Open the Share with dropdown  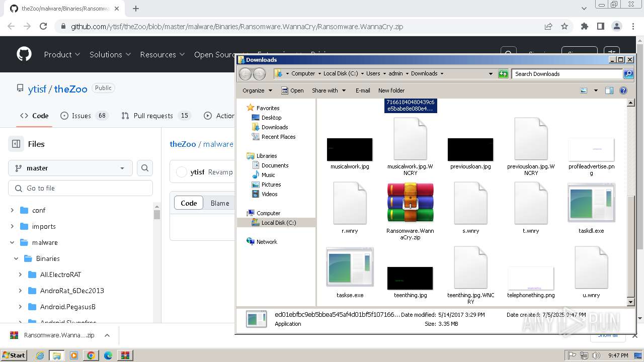point(329,90)
